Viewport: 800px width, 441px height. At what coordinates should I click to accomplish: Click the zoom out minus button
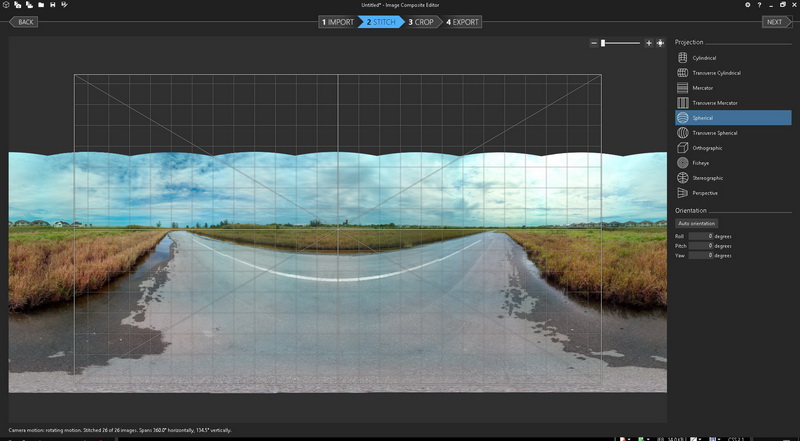click(x=594, y=43)
